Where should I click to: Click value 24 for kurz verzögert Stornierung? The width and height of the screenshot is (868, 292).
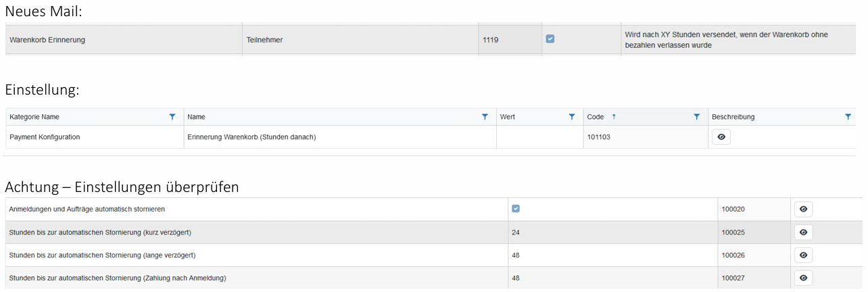click(x=516, y=233)
